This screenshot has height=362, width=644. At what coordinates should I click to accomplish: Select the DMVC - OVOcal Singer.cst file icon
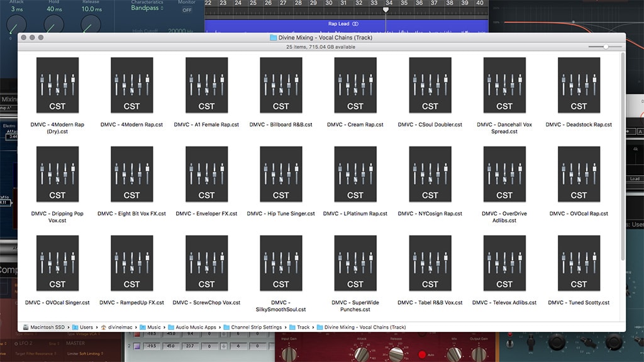click(57, 263)
